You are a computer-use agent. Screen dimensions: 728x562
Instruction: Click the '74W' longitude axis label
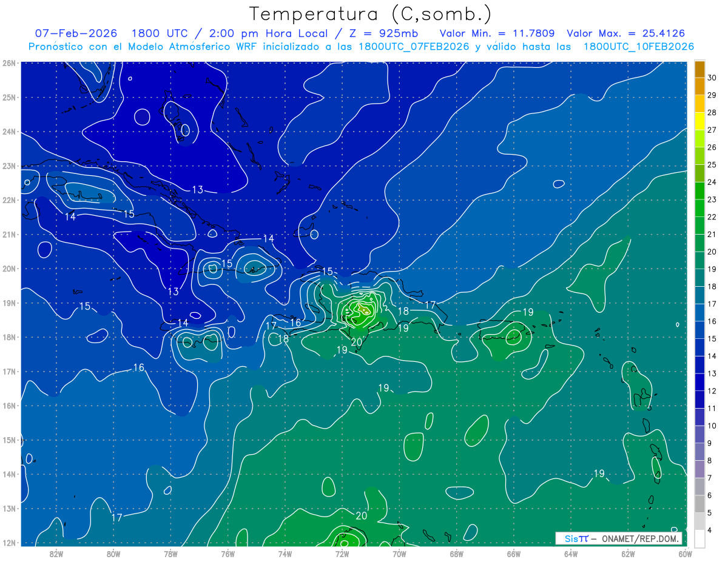[285, 553]
